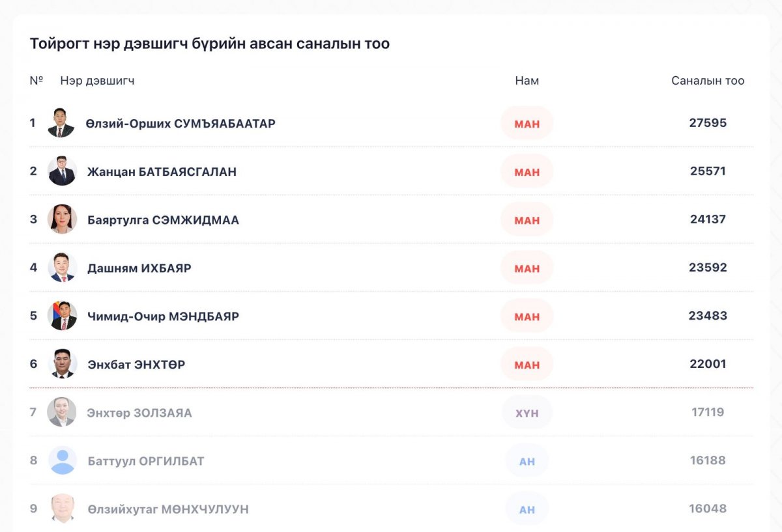Open Баяртулга СЭМЖИДМАА's portrait image
Viewport: 782px width, 532px height.
coord(62,219)
